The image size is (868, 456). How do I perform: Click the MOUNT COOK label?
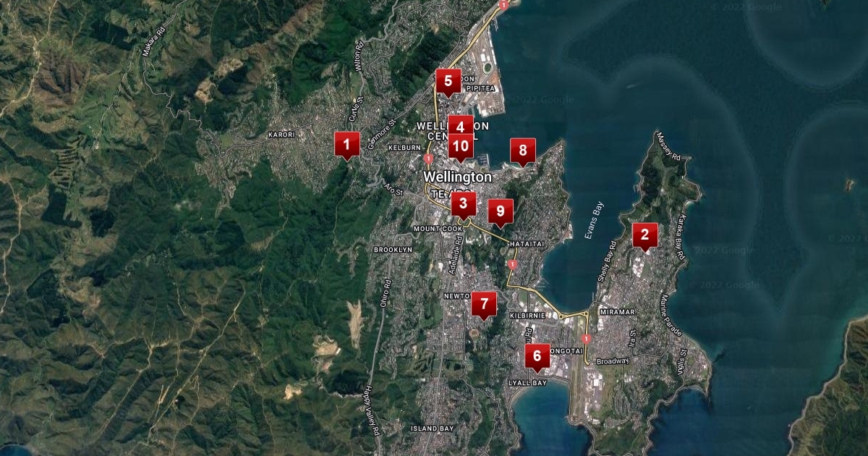pyautogui.click(x=438, y=229)
